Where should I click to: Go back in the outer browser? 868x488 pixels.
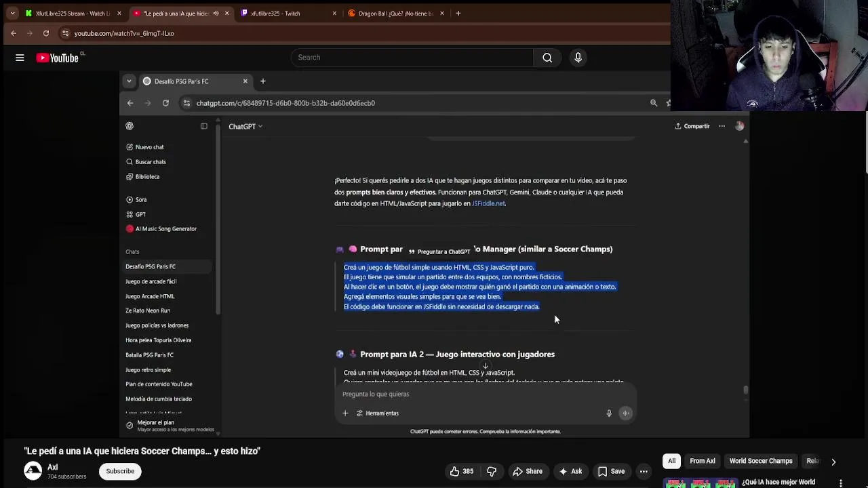pyautogui.click(x=13, y=33)
